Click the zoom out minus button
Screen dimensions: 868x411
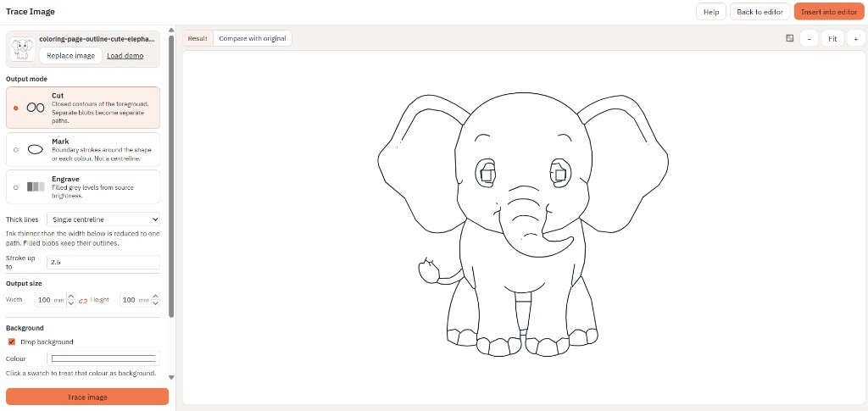[810, 39]
